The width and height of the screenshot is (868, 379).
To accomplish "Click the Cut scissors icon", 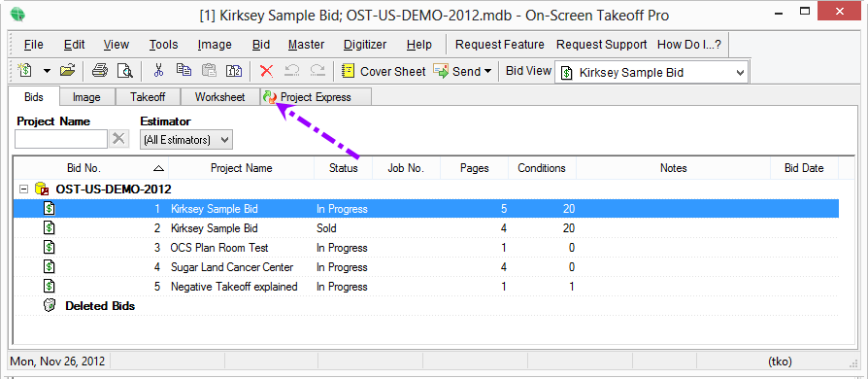I will (159, 71).
